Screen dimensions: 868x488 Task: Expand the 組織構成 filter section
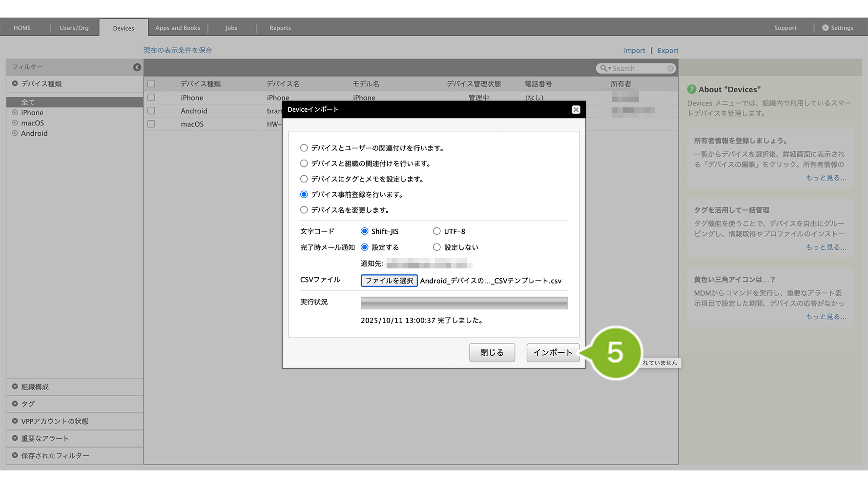[x=35, y=387]
